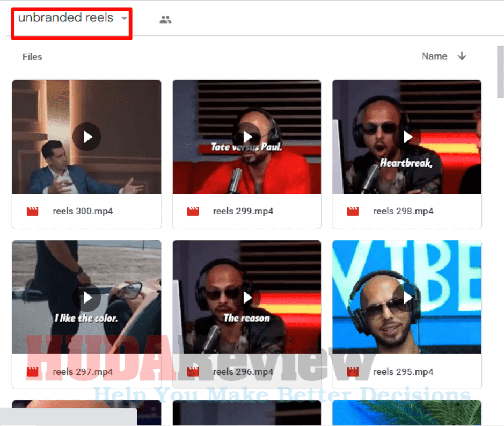Click the video file icon for reels 296.mp4
504x426 pixels.
[193, 372]
